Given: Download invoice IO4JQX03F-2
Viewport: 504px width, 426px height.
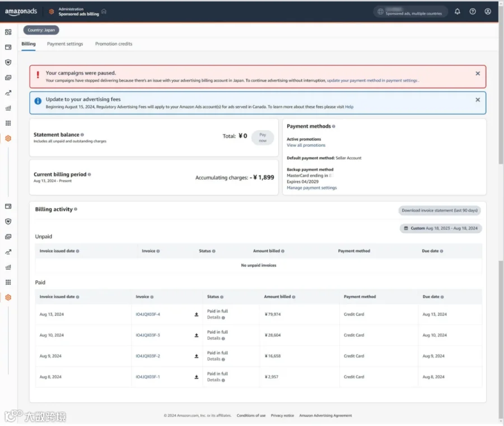Looking at the screenshot, I should (x=197, y=356).
